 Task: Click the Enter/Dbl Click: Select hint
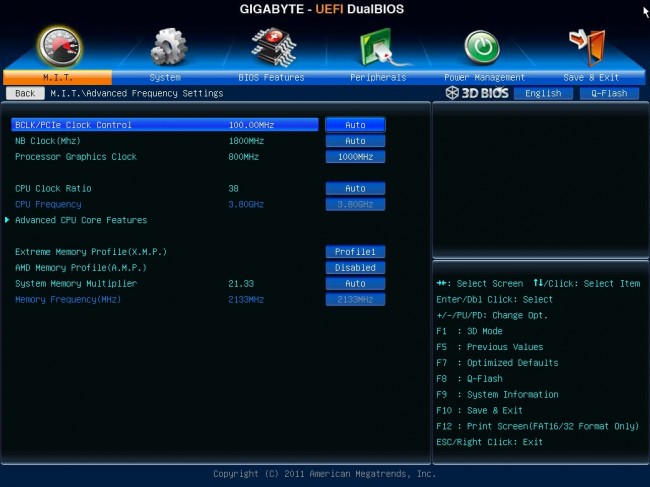(x=495, y=299)
